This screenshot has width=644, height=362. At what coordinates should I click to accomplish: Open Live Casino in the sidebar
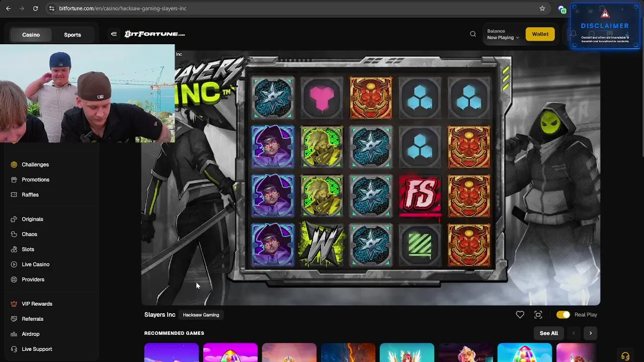pos(35,264)
